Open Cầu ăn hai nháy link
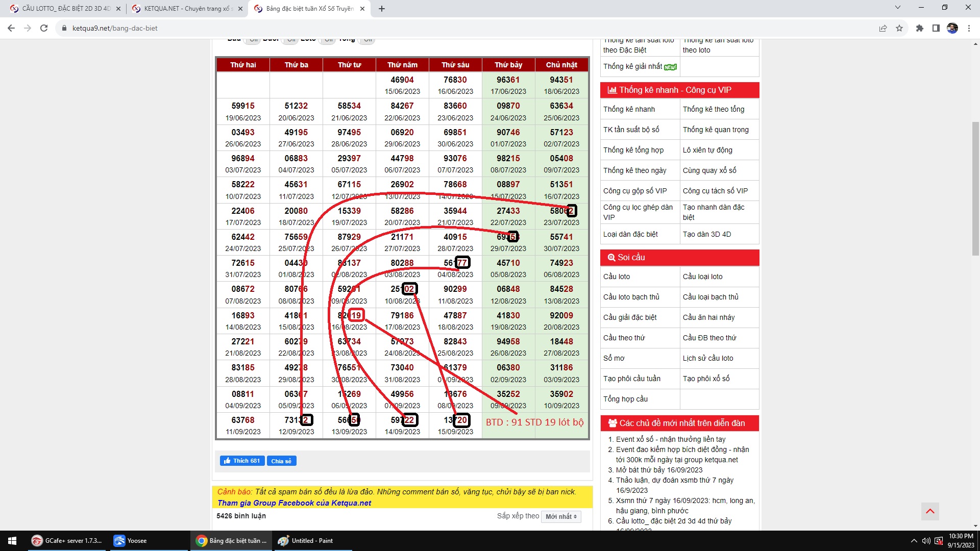The height and width of the screenshot is (551, 980). pos(708,317)
